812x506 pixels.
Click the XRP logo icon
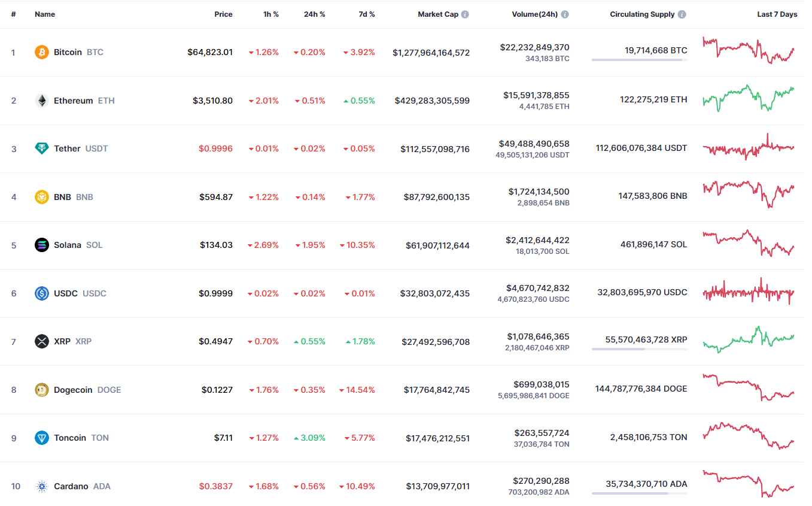click(x=41, y=341)
